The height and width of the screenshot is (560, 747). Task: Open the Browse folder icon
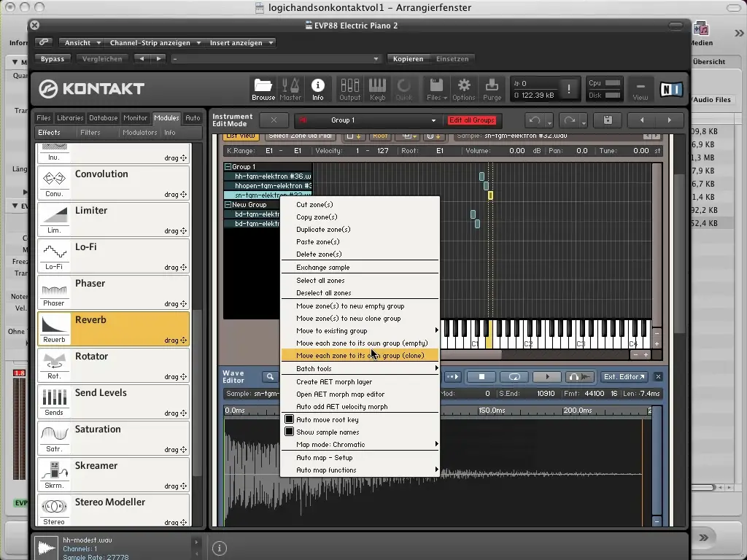pyautogui.click(x=263, y=89)
